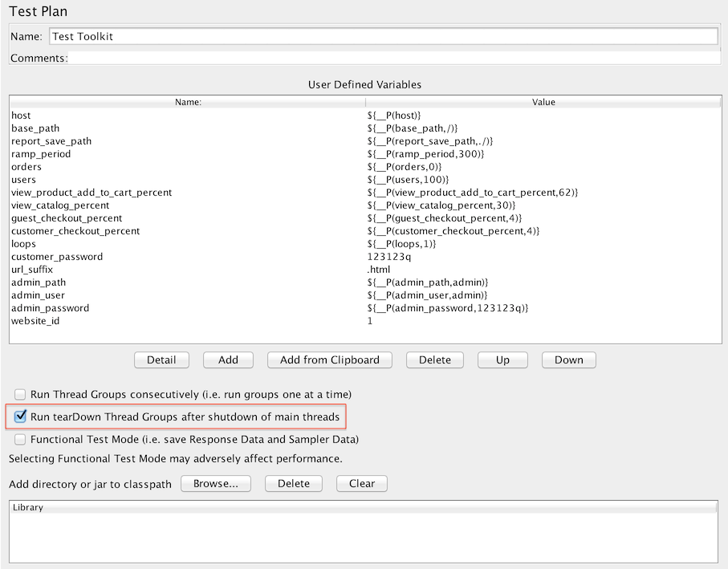Screen dimensions: 728x569
Task: Click the Comments text field
Action: (393, 59)
